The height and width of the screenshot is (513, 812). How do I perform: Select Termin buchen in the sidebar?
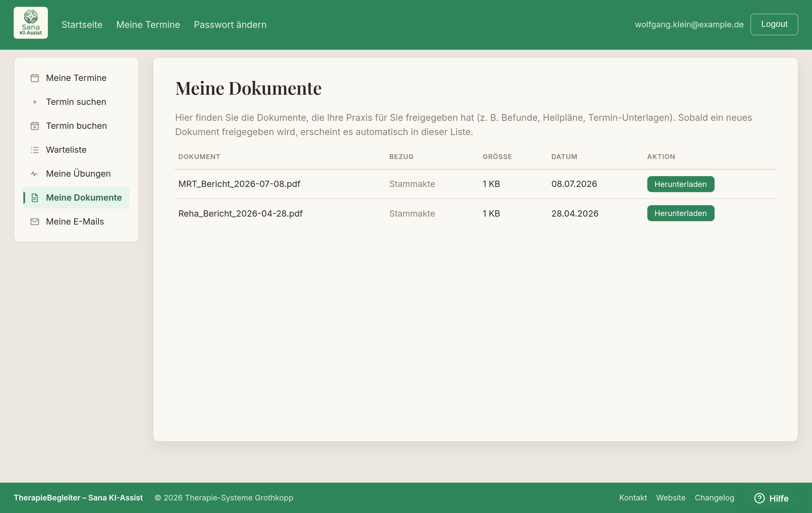76,126
